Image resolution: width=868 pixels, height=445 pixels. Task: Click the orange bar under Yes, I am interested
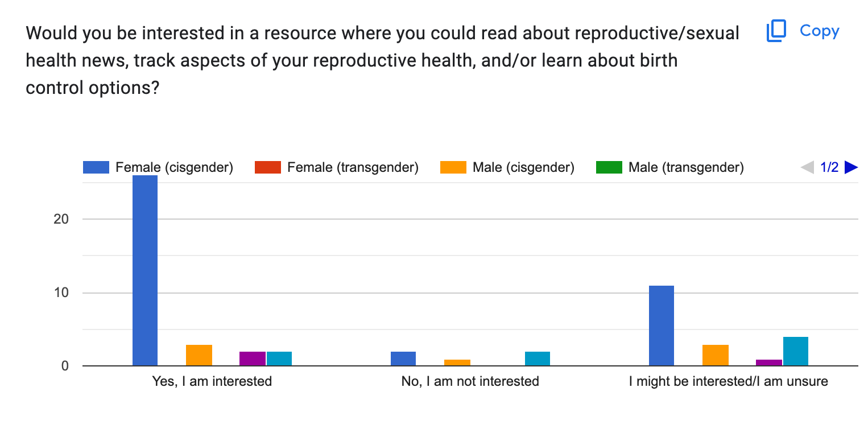click(199, 355)
